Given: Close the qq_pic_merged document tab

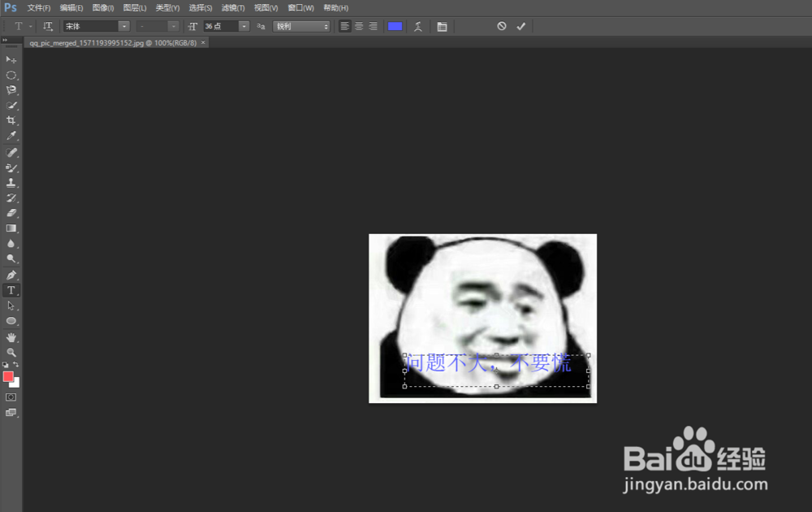Looking at the screenshot, I should click(x=203, y=42).
